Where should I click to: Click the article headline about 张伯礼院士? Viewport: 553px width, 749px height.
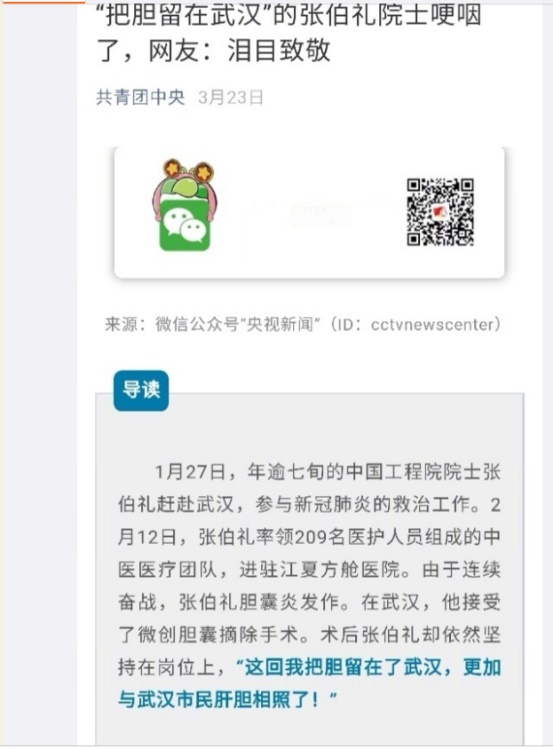pos(288,32)
